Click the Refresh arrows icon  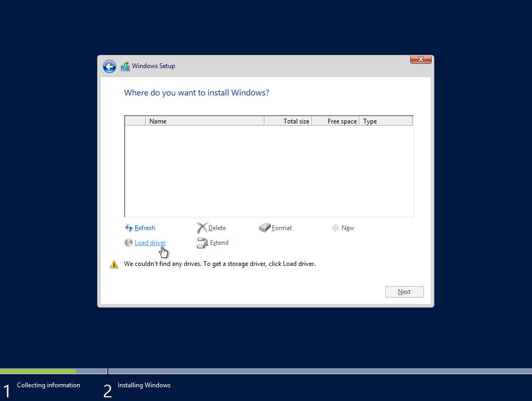point(129,228)
